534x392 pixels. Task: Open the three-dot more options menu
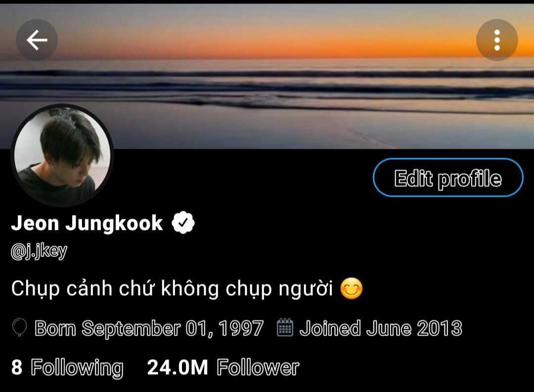[497, 40]
